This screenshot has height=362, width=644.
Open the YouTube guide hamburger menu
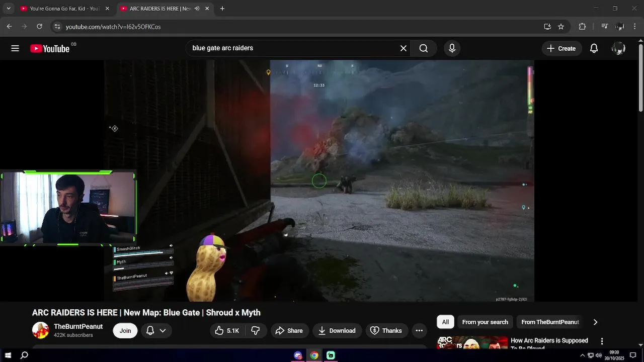[x=15, y=48]
